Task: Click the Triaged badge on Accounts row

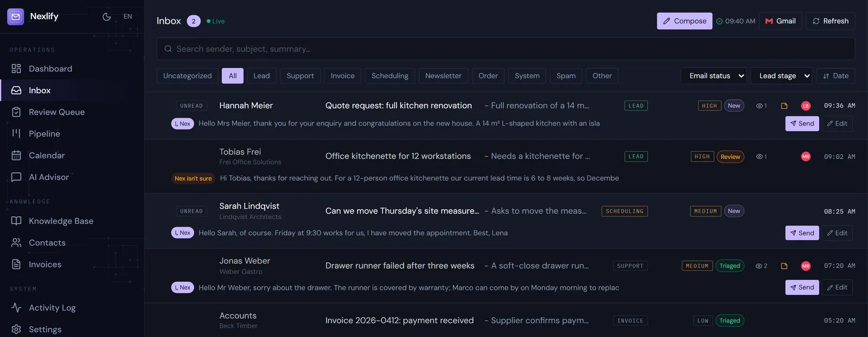Action: [730, 321]
